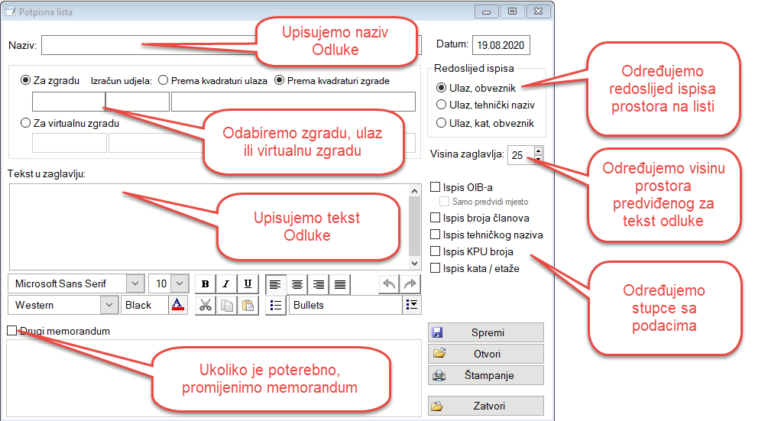This screenshot has width=768, height=421.
Task: Select Za virtualnu zgradu option
Action: coord(25,123)
